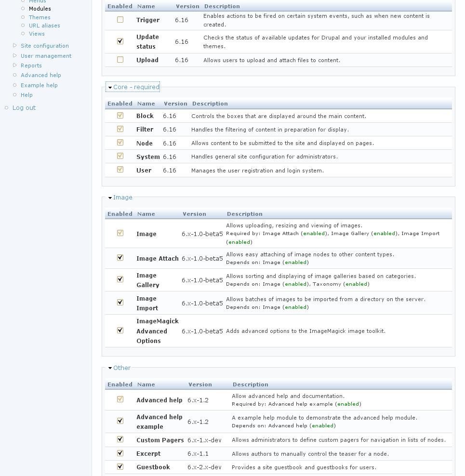Open the Reports section

[31, 65]
